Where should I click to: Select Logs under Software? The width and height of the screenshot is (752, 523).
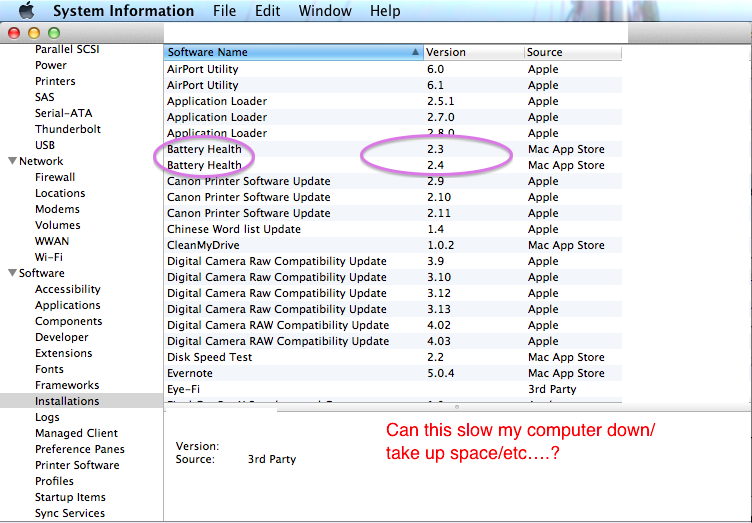point(47,417)
